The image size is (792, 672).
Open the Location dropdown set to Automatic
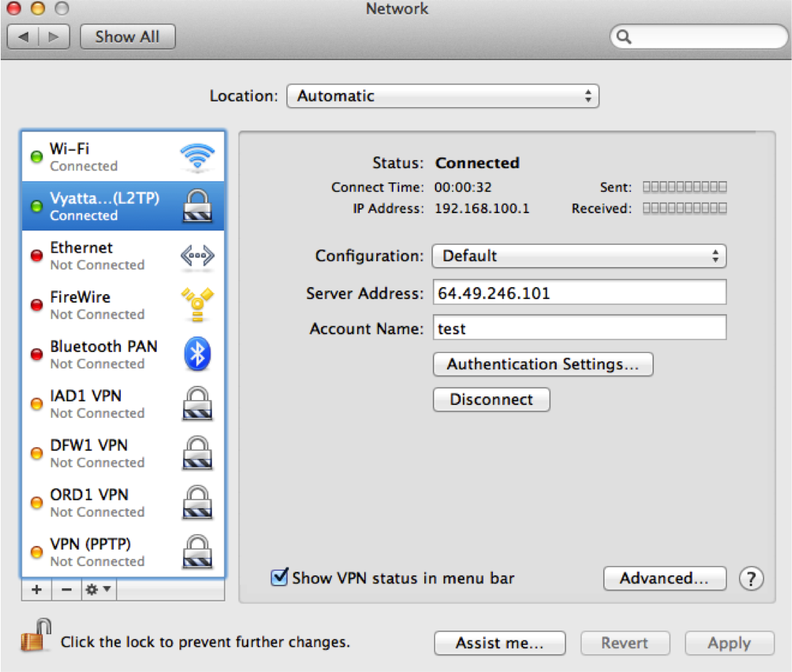click(443, 96)
